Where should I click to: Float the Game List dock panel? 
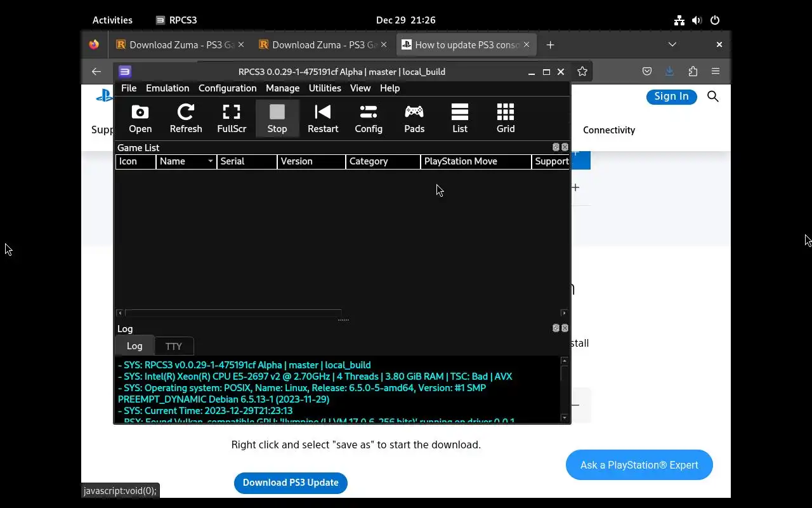pos(556,147)
